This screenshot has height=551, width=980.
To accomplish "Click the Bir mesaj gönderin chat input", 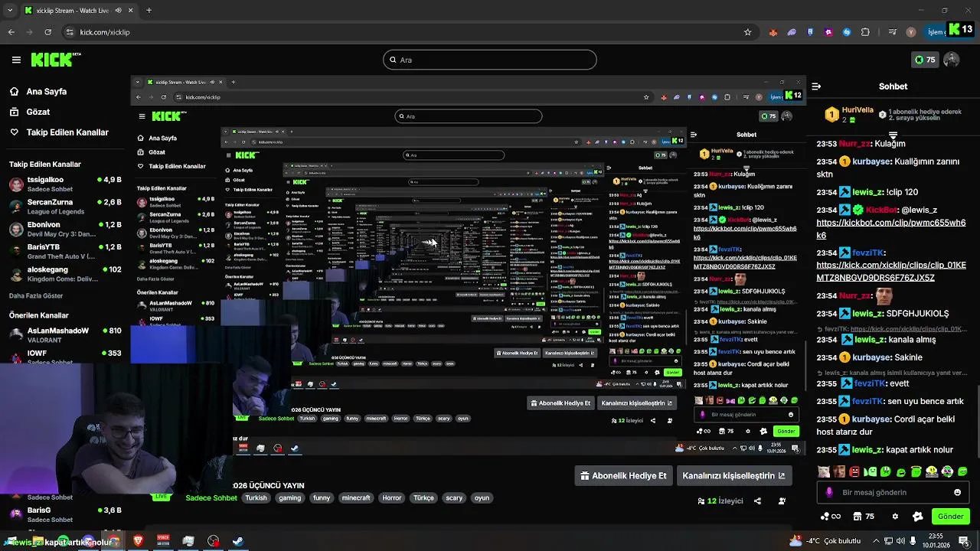I will (892, 492).
